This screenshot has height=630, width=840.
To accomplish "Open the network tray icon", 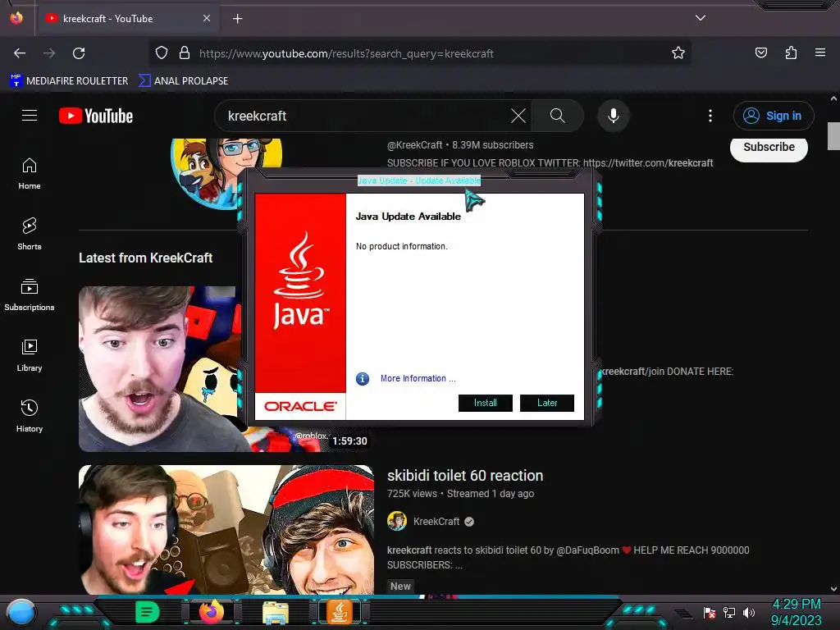I will pyautogui.click(x=729, y=612).
